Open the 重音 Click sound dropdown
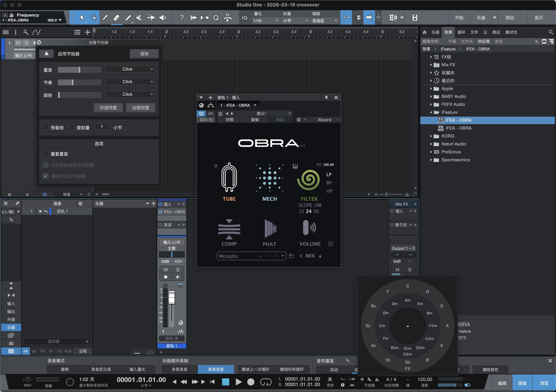This screenshot has height=392, width=556. click(130, 69)
